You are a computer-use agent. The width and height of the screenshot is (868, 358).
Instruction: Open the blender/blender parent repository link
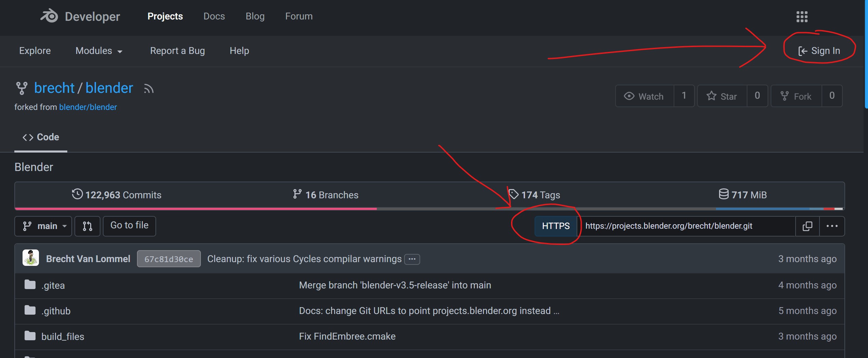88,107
